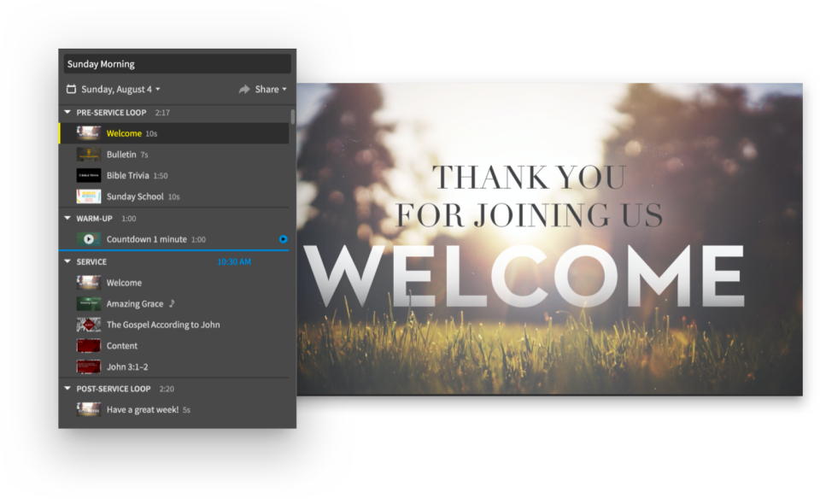Click the 10:30 AM service start time
Screen dimensions: 820x504
click(x=234, y=261)
